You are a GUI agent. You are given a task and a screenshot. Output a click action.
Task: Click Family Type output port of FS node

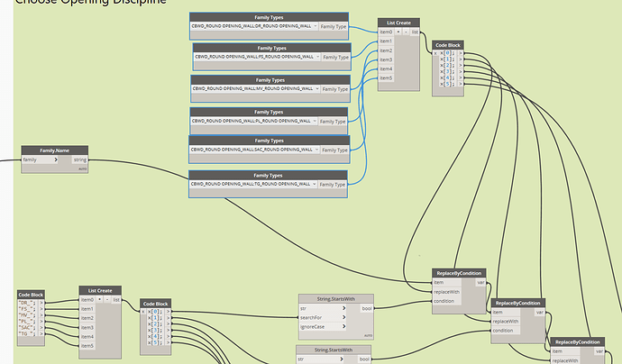point(335,58)
